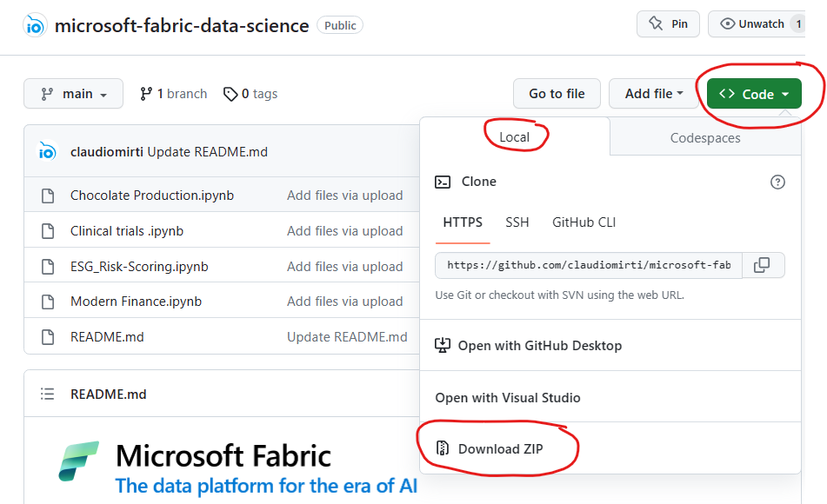827x504 pixels.
Task: Open commit message for ESG_Risk-Scoring.ipynb
Action: (345, 266)
